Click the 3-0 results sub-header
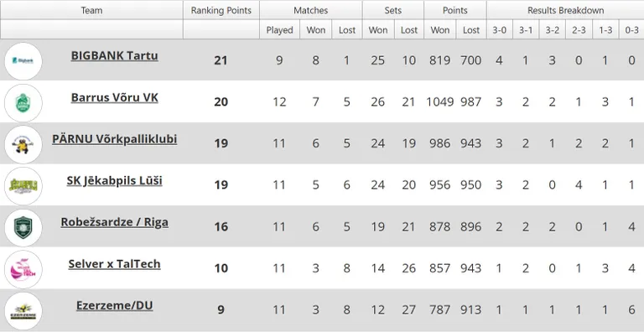The width and height of the screenshot is (644, 332). coord(500,30)
